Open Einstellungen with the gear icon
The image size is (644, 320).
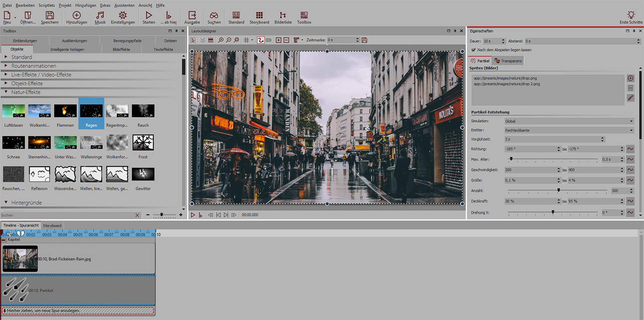point(122,16)
